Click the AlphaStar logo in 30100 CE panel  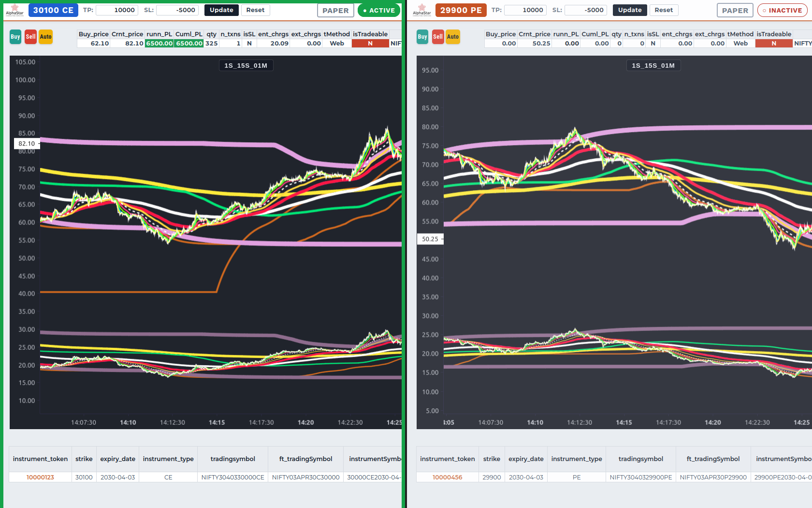pos(14,10)
